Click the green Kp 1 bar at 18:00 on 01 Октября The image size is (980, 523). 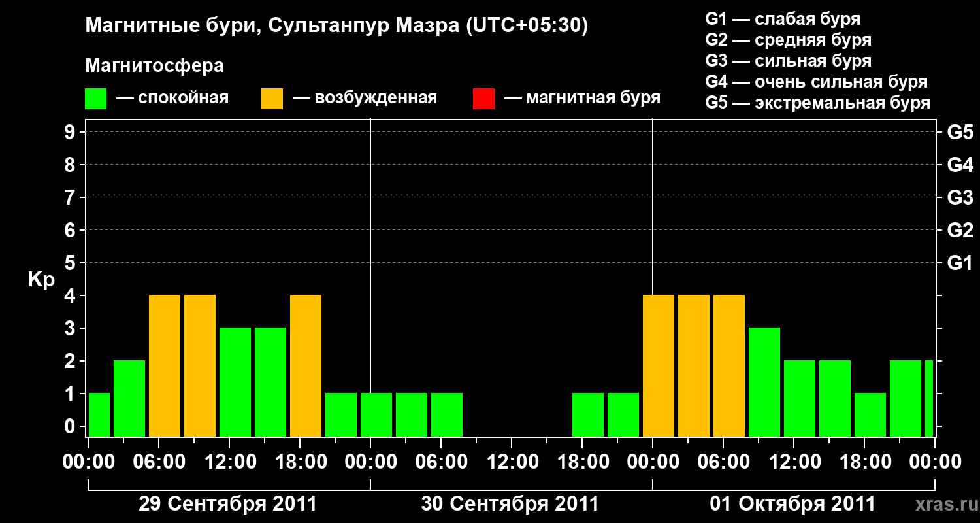[x=870, y=415]
